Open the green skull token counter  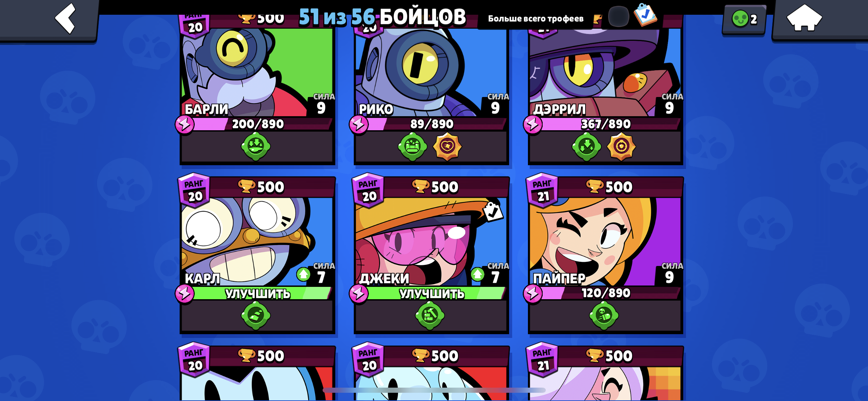click(x=744, y=19)
